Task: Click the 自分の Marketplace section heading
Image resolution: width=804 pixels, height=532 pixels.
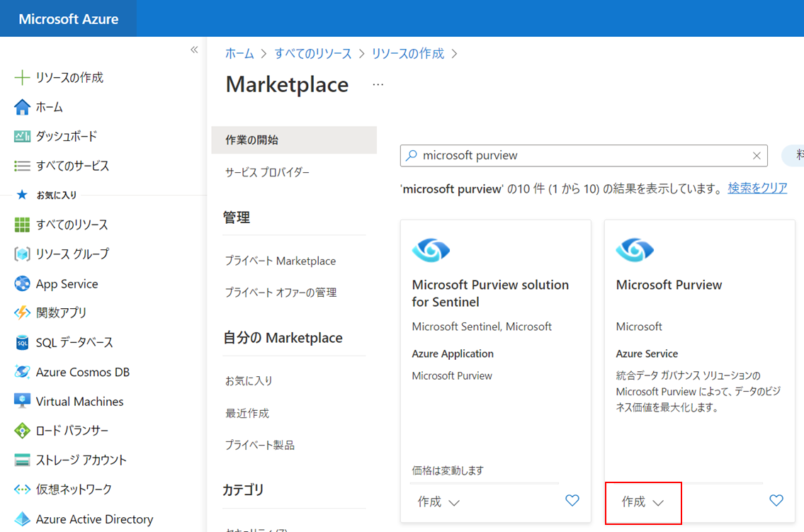Action: point(283,338)
